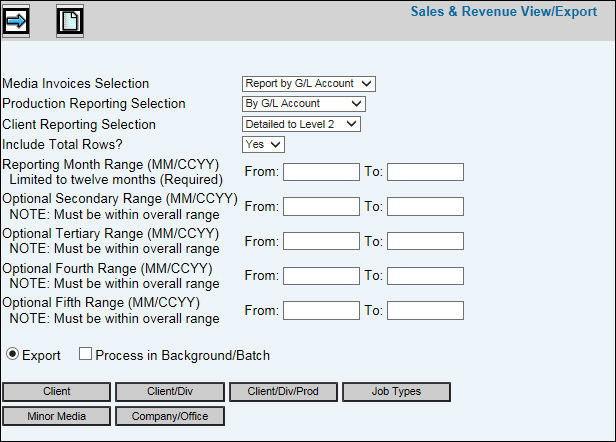Select the Export radio button
616x442 pixels.
click(x=12, y=355)
